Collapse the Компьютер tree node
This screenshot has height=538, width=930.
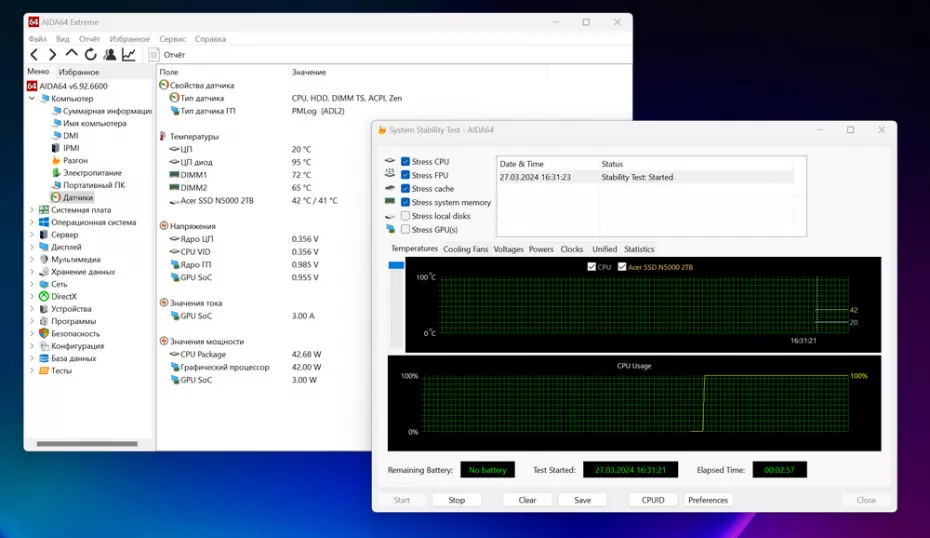tap(32, 99)
